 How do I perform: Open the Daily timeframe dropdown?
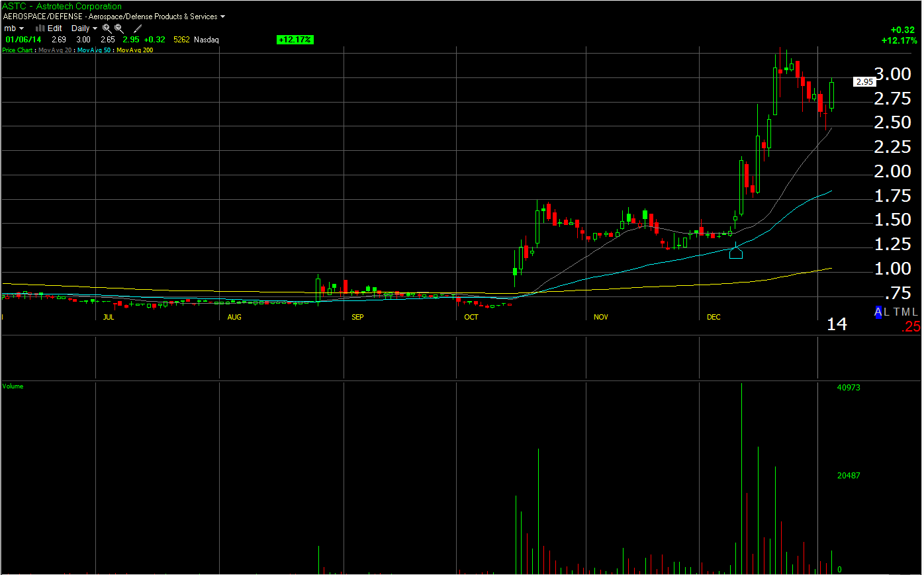(x=84, y=28)
